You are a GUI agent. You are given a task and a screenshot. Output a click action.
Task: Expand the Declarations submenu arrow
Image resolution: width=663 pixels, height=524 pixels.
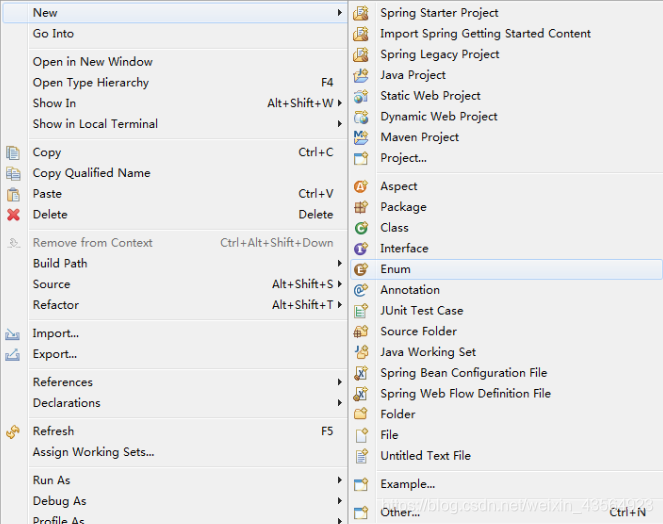pos(340,403)
